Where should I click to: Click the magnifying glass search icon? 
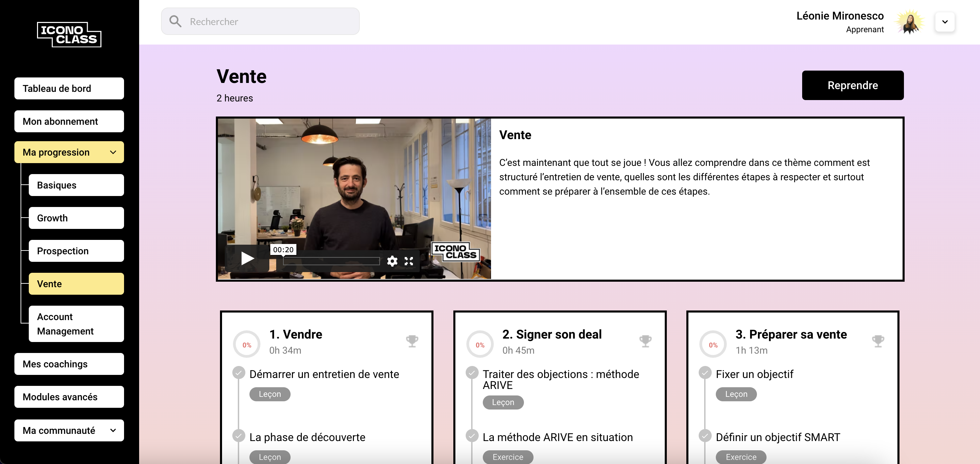pyautogui.click(x=175, y=21)
